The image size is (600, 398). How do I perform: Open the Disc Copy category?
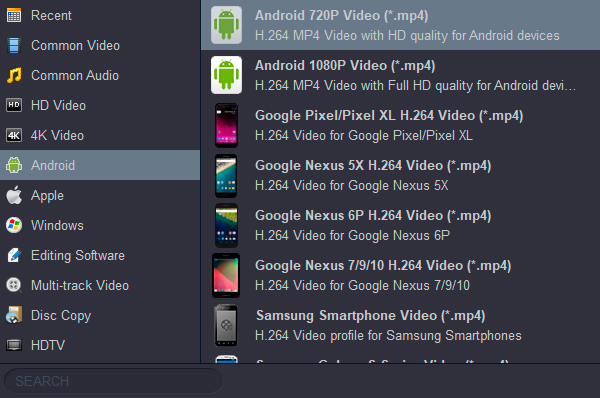(x=100, y=315)
